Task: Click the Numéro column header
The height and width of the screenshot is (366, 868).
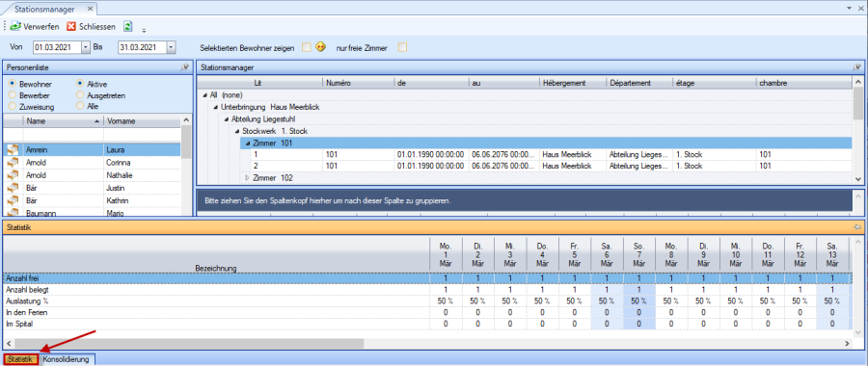Action: tap(358, 83)
